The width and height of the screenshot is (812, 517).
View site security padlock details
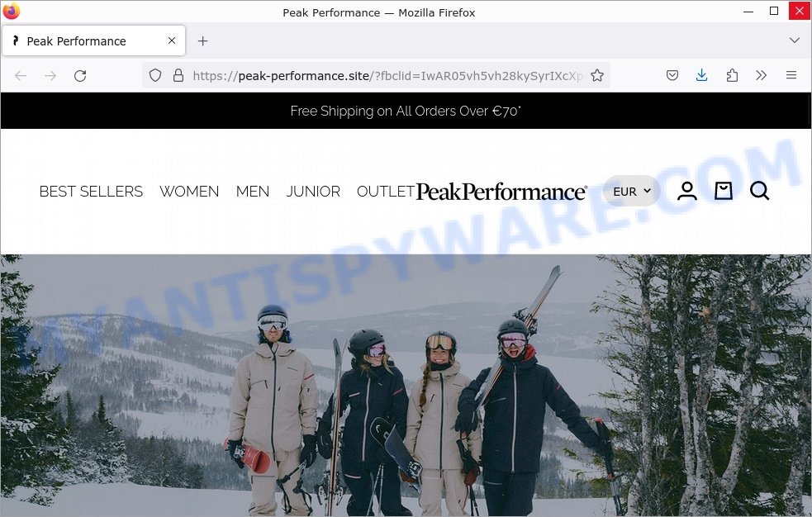(x=178, y=75)
